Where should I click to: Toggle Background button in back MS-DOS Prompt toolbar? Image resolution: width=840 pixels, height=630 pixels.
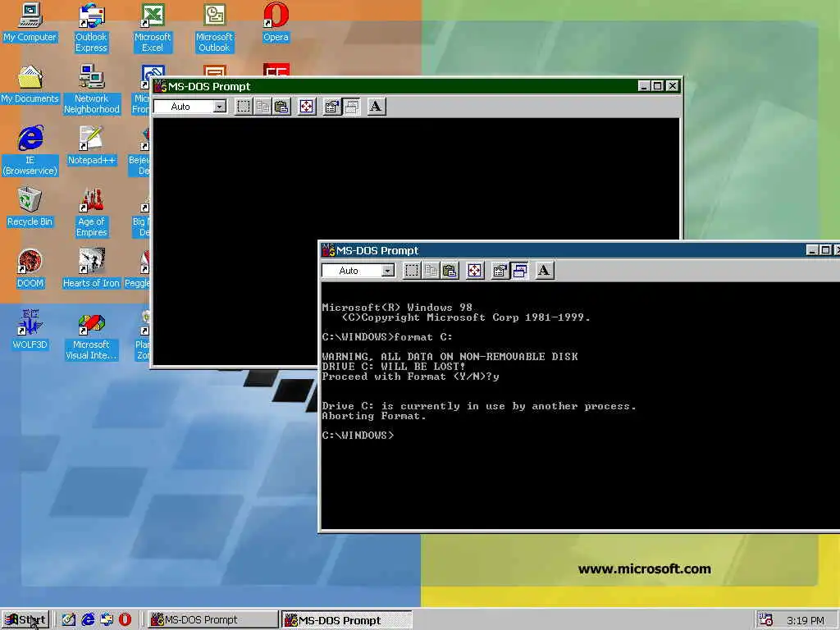coord(351,107)
